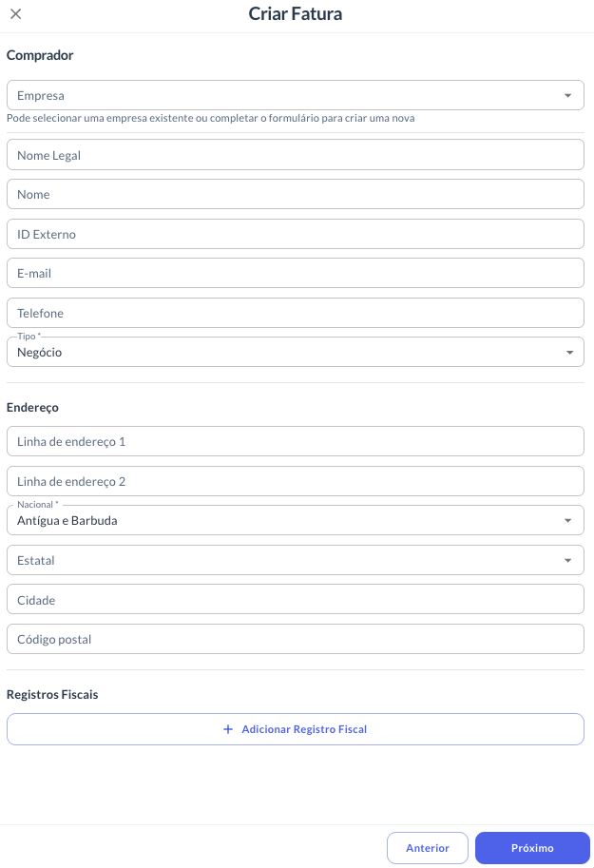Click into the E-mail field
Screen dimensions: 594x868
click(x=295, y=273)
